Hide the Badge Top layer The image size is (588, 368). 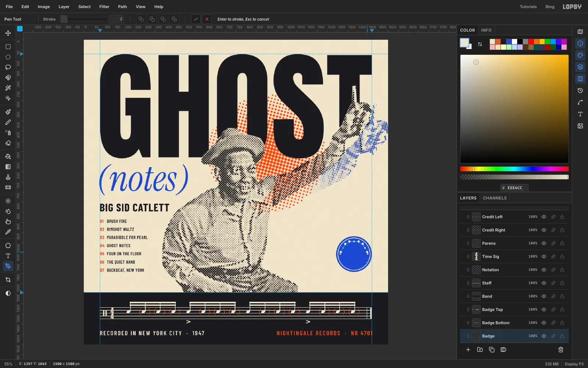pyautogui.click(x=544, y=309)
